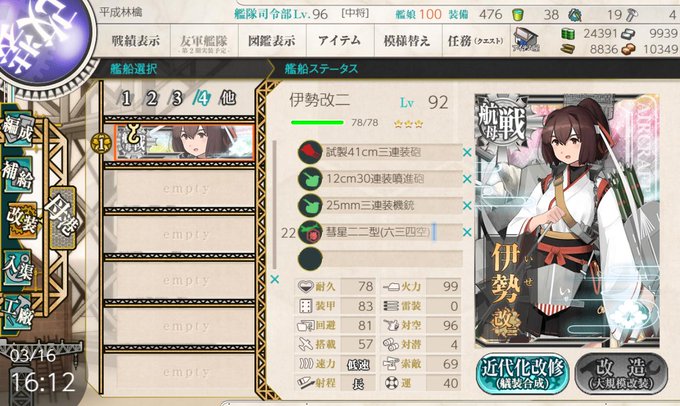Remove 試製41cm三連装砲 with its X mark

coord(467,152)
